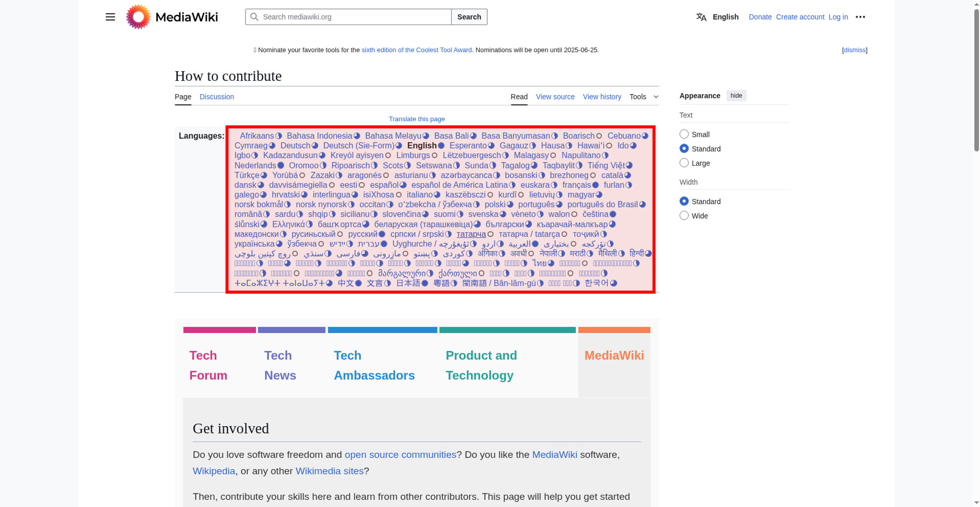This screenshot has height=507, width=980.
Task: Click the orange MediaWiki navigation tab bar
Action: [x=614, y=330]
